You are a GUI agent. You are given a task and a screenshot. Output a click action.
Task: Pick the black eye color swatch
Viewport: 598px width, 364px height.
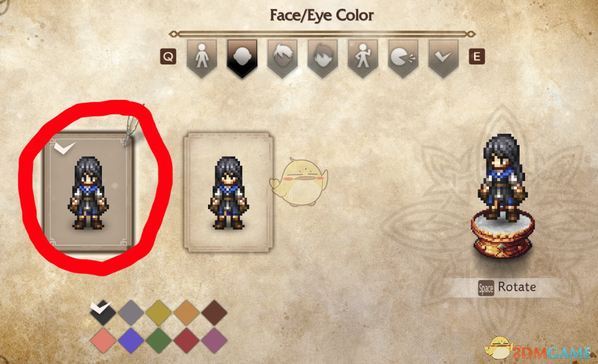[103, 313]
